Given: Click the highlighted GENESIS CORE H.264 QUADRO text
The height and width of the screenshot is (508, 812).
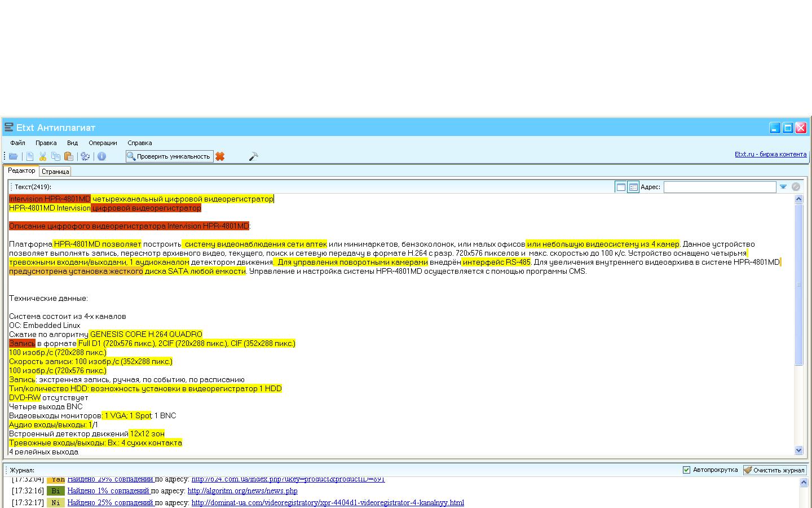Looking at the screenshot, I should pos(145,334).
